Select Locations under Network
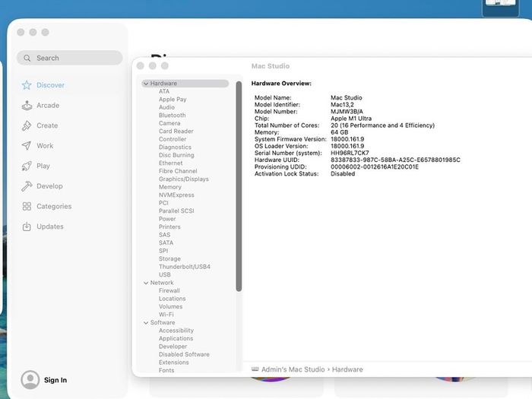Screen dimensions: 532x399 click(172, 299)
